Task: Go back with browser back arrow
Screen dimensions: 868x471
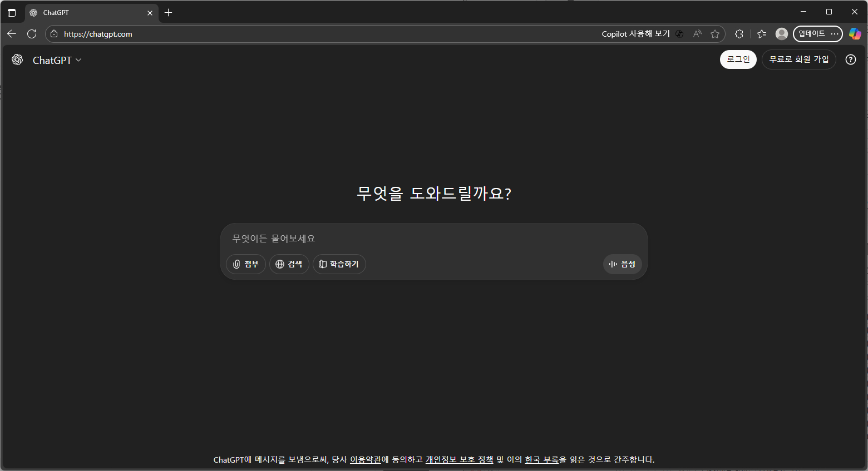Action: pos(12,34)
